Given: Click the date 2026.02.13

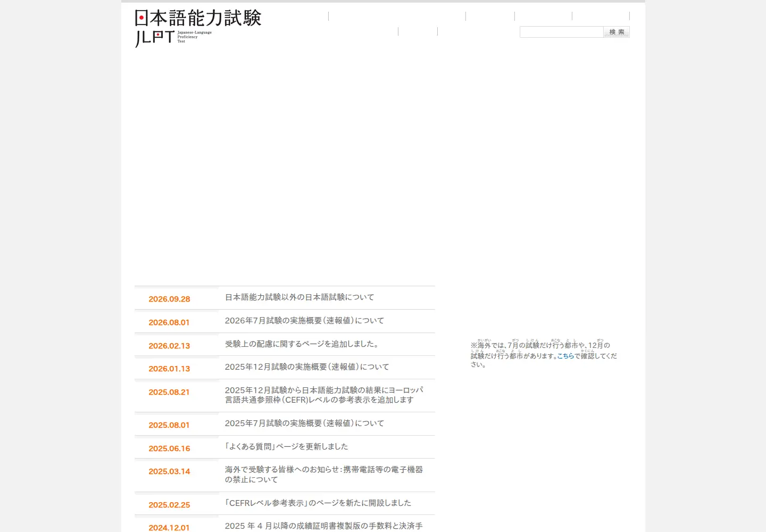Looking at the screenshot, I should click(x=169, y=346).
